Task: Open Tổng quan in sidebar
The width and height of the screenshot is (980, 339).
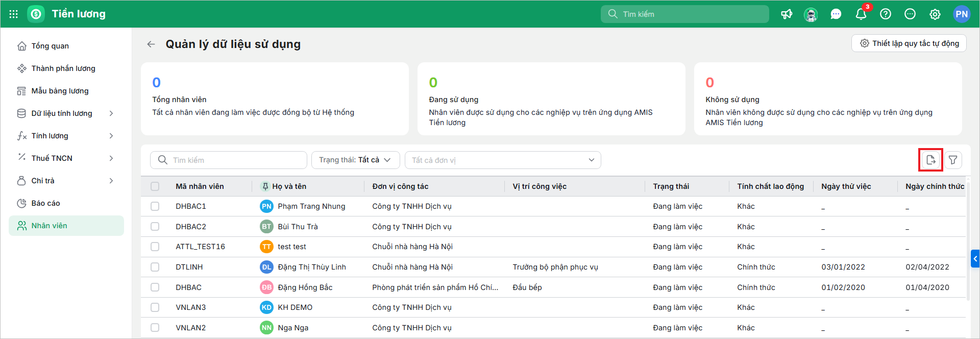Action: pos(66,46)
